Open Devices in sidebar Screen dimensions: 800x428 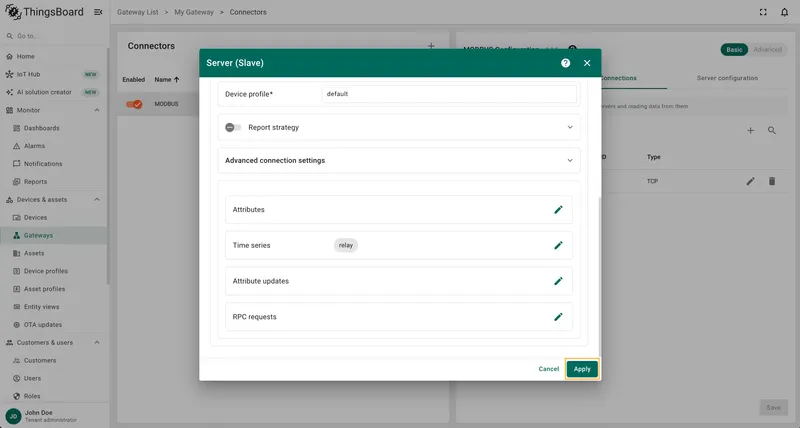tap(54, 217)
